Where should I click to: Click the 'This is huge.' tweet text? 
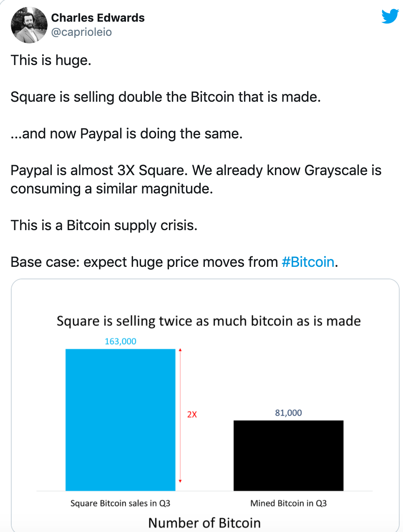51,60
